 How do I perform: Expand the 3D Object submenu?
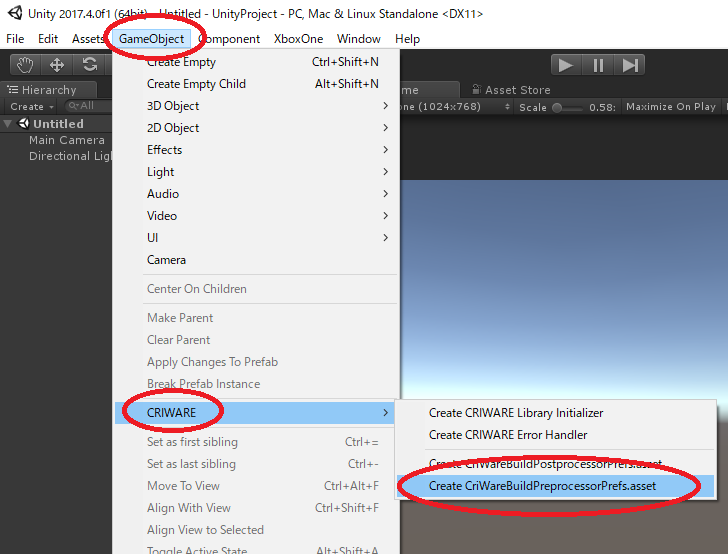click(x=256, y=106)
